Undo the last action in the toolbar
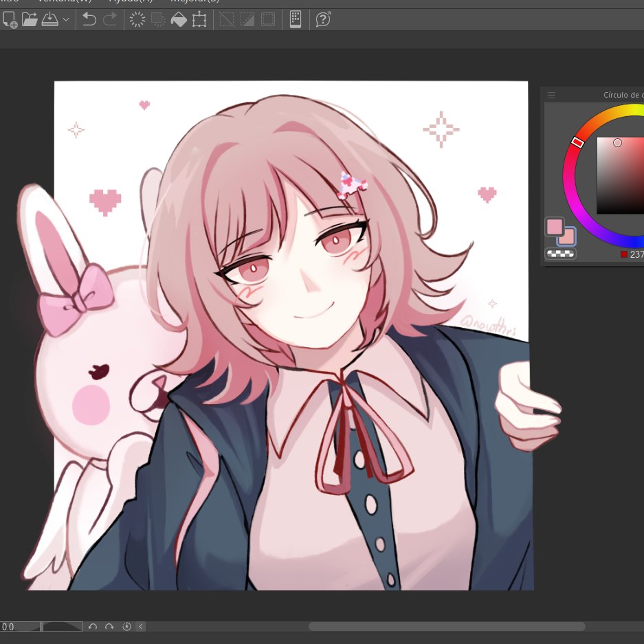 [89, 19]
